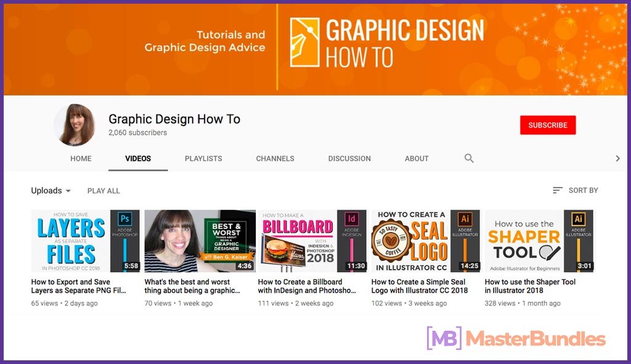This screenshot has width=631, height=364.
Task: Click the 5:58 duration badge
Action: tap(131, 266)
